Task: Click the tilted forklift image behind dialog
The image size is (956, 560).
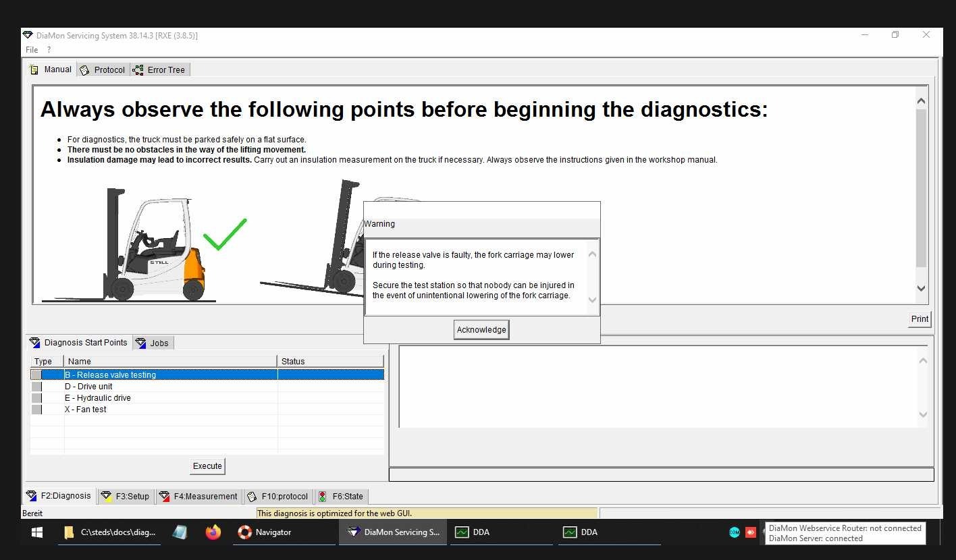Action: tap(311, 238)
